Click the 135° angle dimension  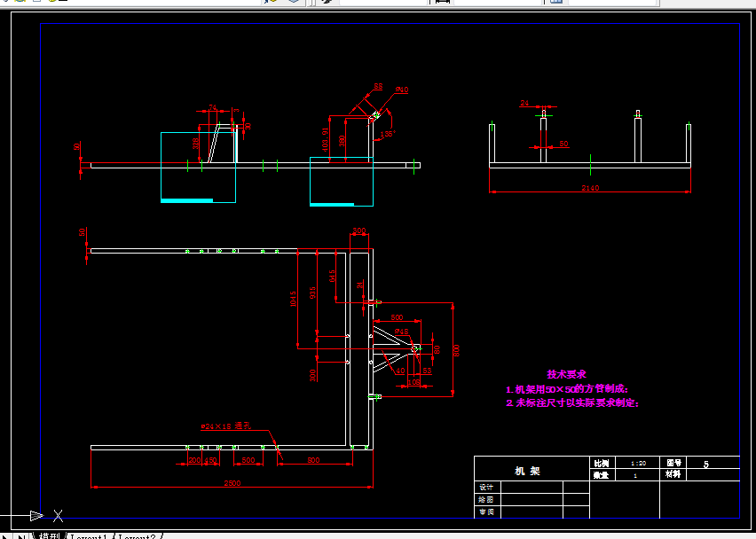(x=388, y=134)
